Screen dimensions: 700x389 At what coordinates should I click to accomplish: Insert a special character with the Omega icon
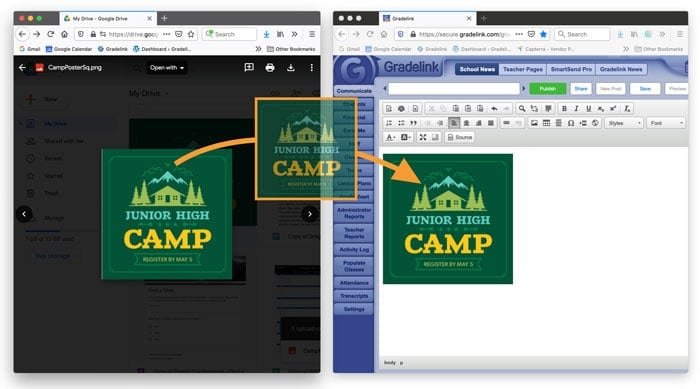pos(571,123)
